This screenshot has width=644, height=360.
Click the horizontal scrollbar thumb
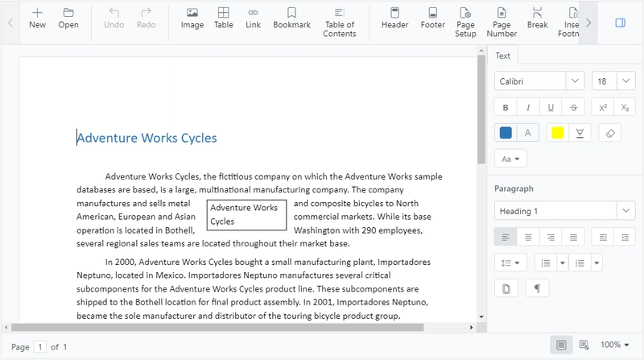pos(217,327)
